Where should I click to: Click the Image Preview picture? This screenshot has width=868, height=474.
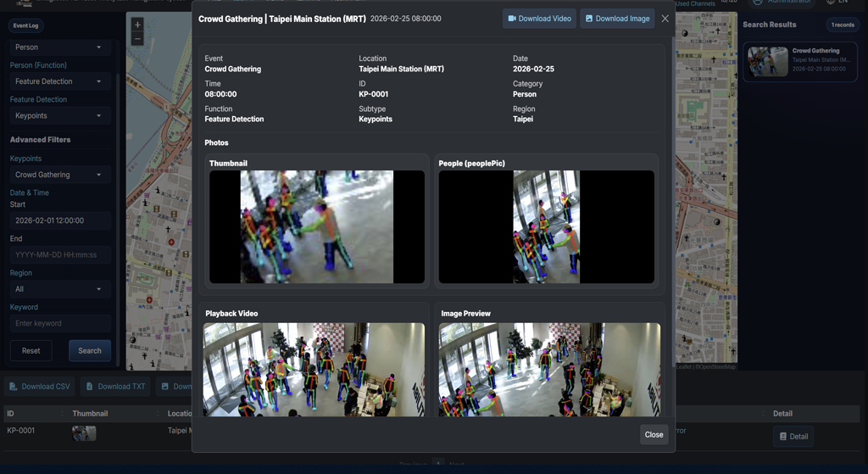tap(549, 370)
